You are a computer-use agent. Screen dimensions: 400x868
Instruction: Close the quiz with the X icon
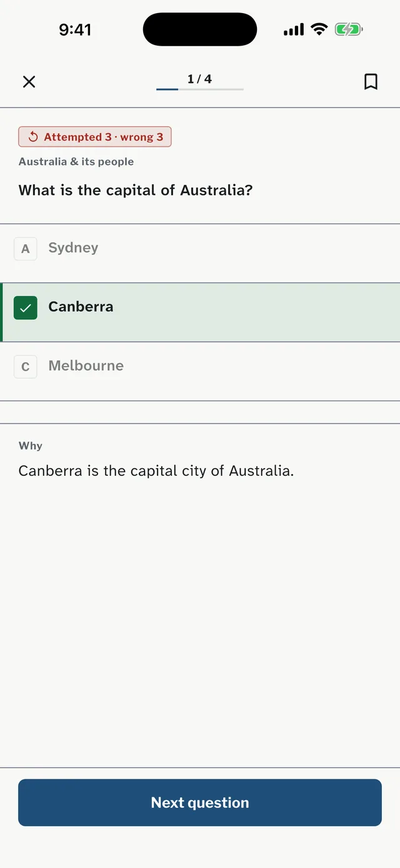(29, 82)
